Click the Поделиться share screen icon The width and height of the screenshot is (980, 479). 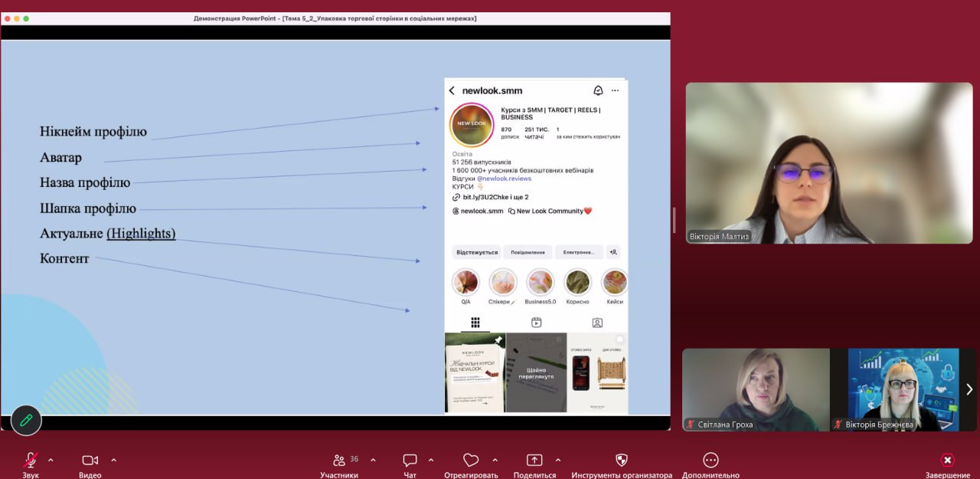(x=534, y=461)
